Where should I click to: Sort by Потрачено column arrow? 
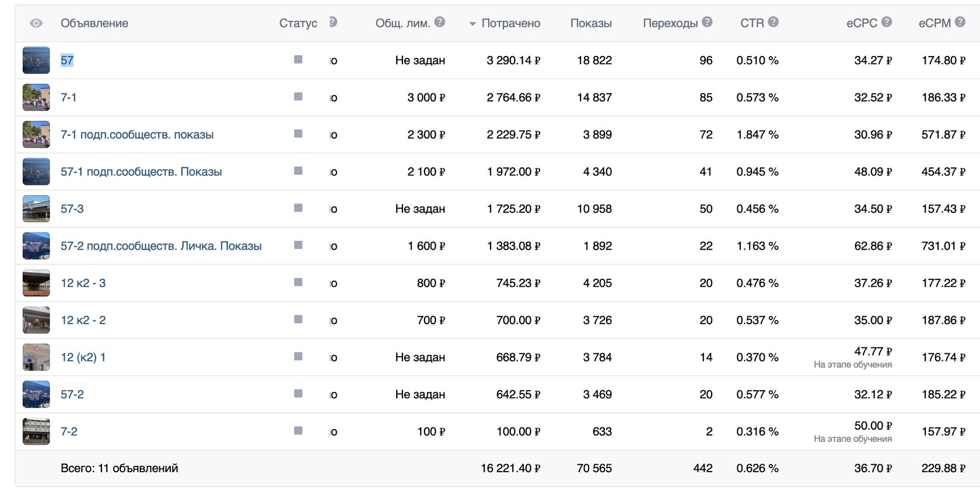point(473,24)
